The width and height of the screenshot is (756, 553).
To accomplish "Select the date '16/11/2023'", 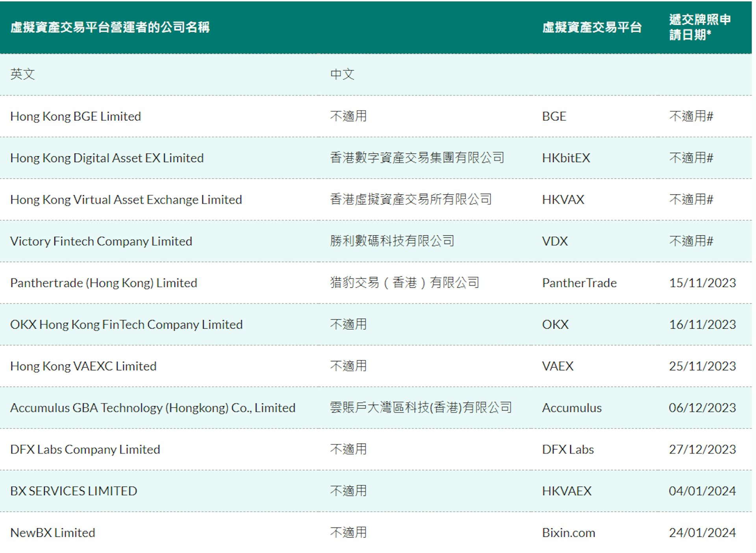I will 702,324.
